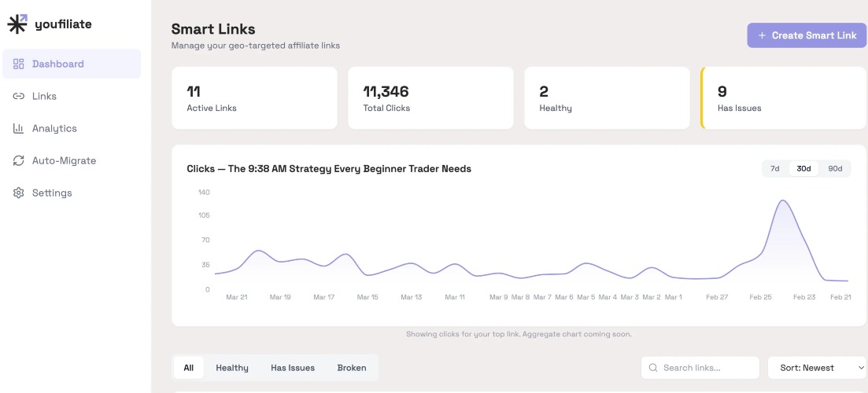
Task: Filter links by Healthy tab
Action: coord(232,368)
